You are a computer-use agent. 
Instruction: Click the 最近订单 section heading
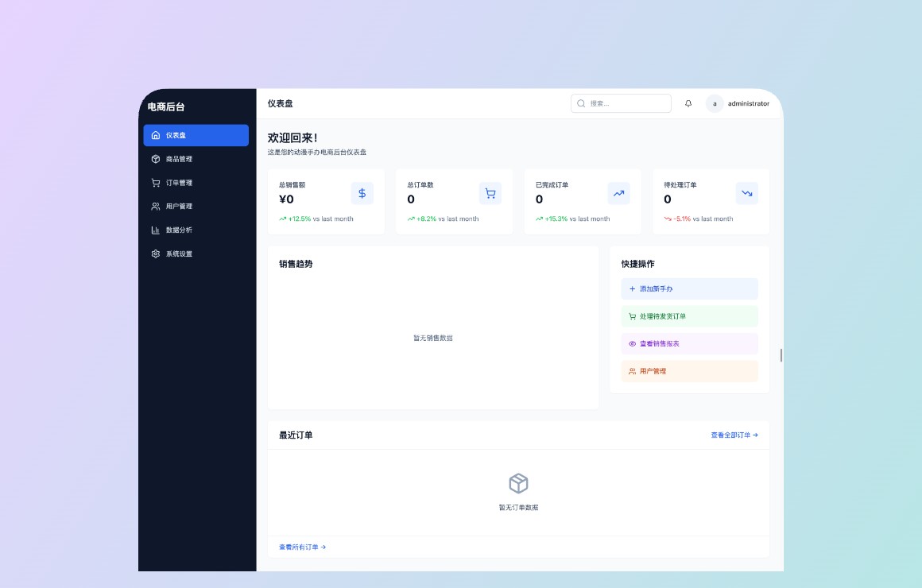coord(296,435)
